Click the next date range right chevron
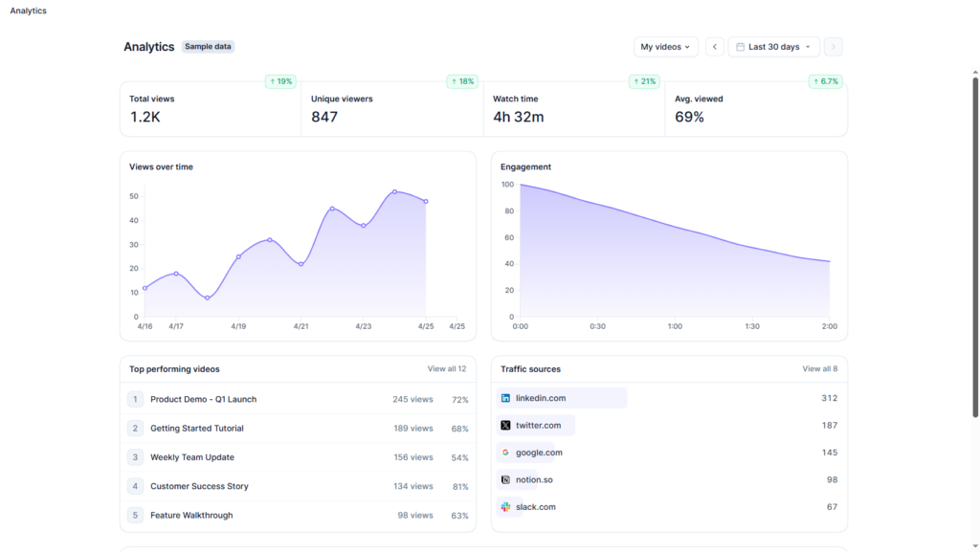The image size is (980, 553). pos(833,47)
